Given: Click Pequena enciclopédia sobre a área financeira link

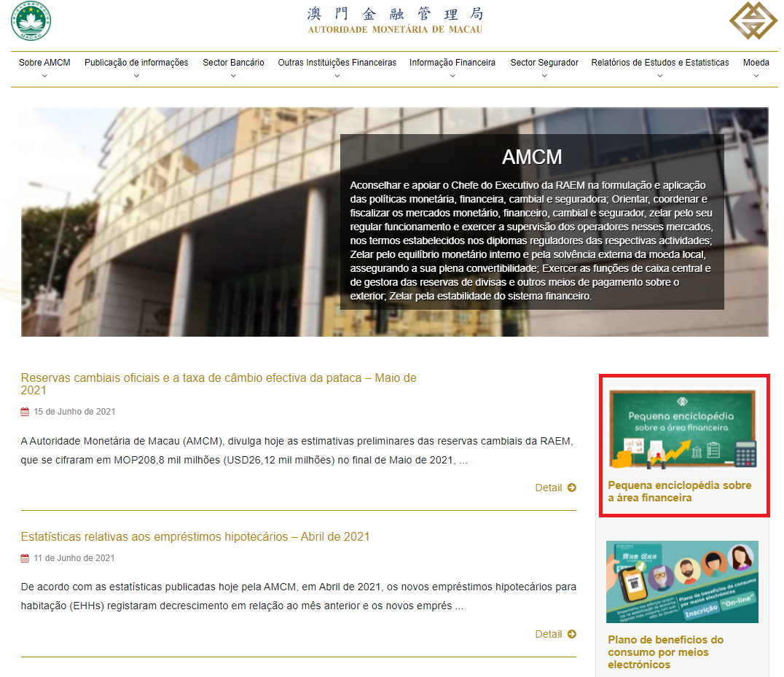Looking at the screenshot, I should tap(679, 491).
